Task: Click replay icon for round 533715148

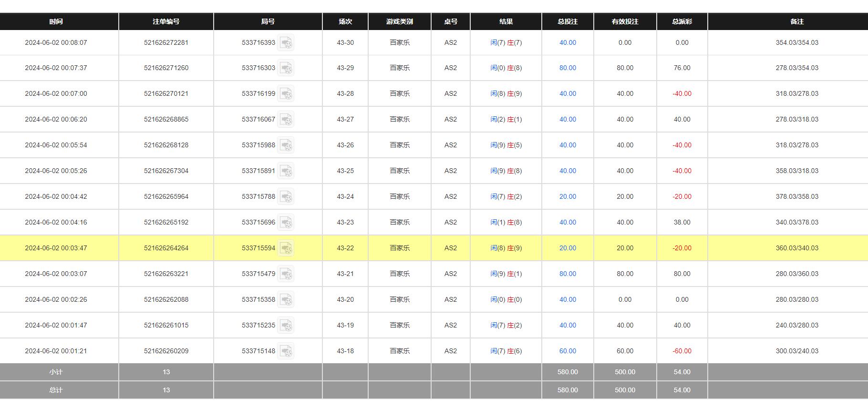Action: coord(286,351)
